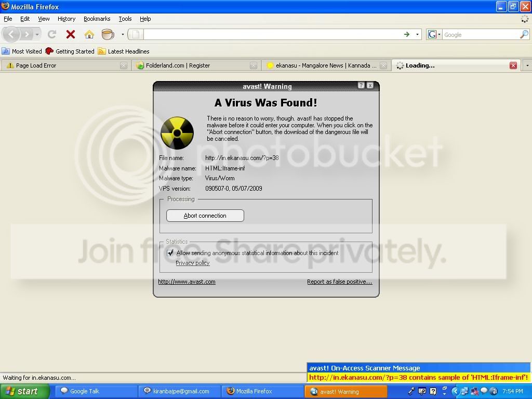Open help question mark in avast dialog

pos(361,86)
